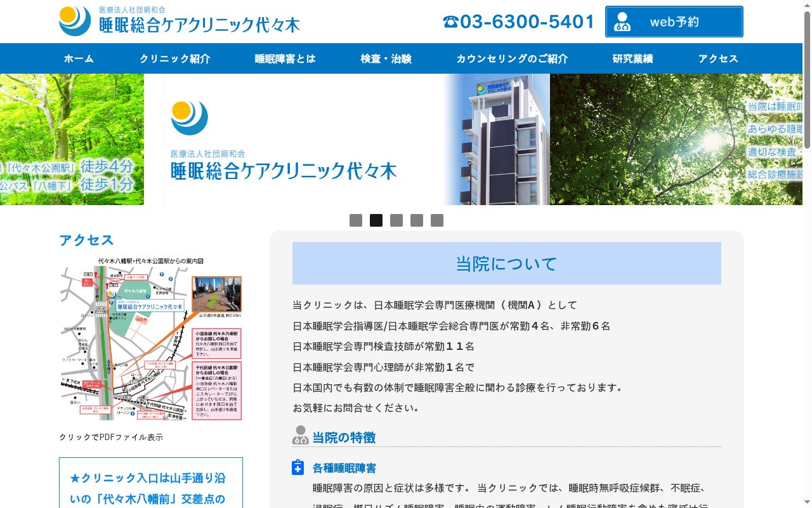The image size is (812, 508).
Task: Click the phone number 03-6300-5401
Action: coord(527,22)
